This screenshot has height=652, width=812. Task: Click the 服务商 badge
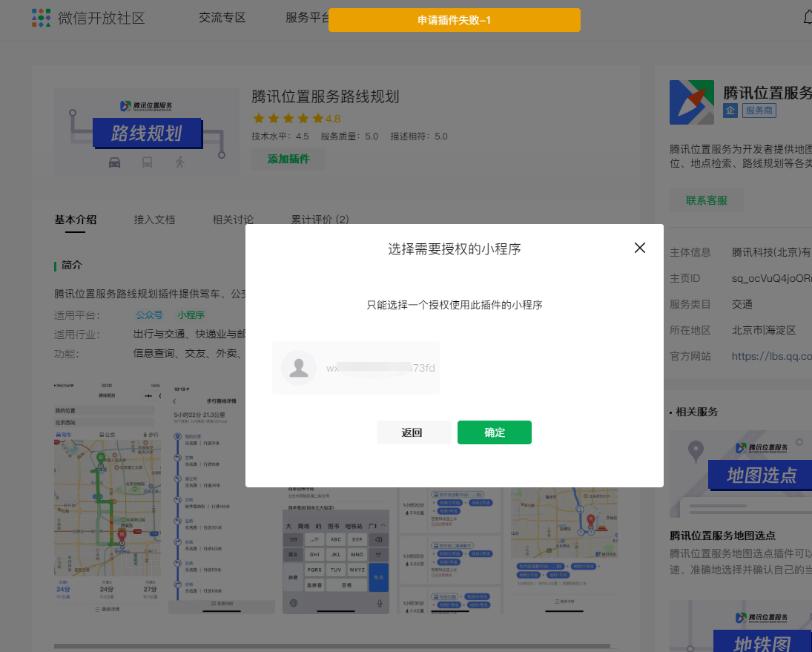coord(759,111)
